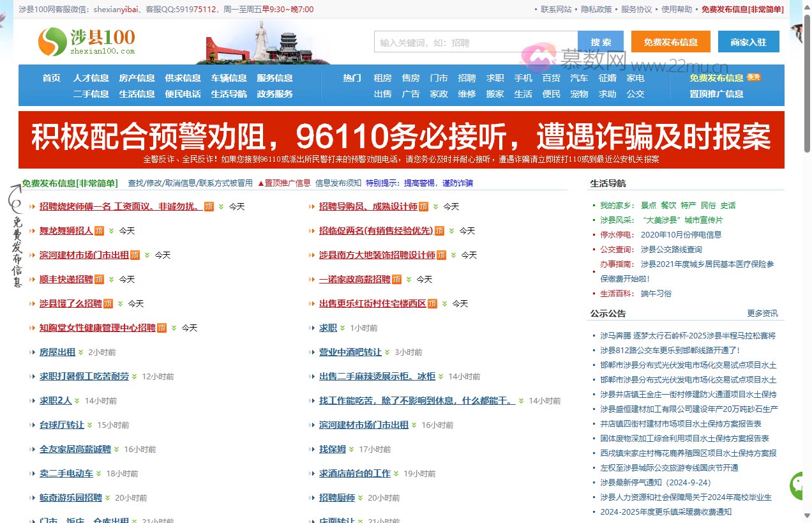Click the orange 顶 badge on 顺丰快递招聘 listing

tap(100, 279)
